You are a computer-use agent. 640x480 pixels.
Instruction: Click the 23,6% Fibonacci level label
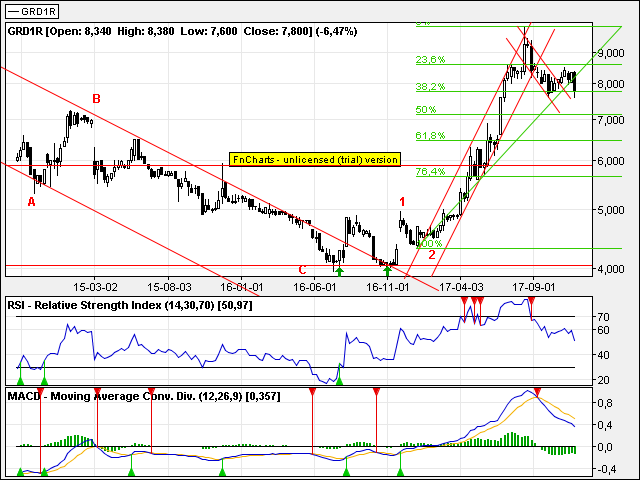coord(430,60)
